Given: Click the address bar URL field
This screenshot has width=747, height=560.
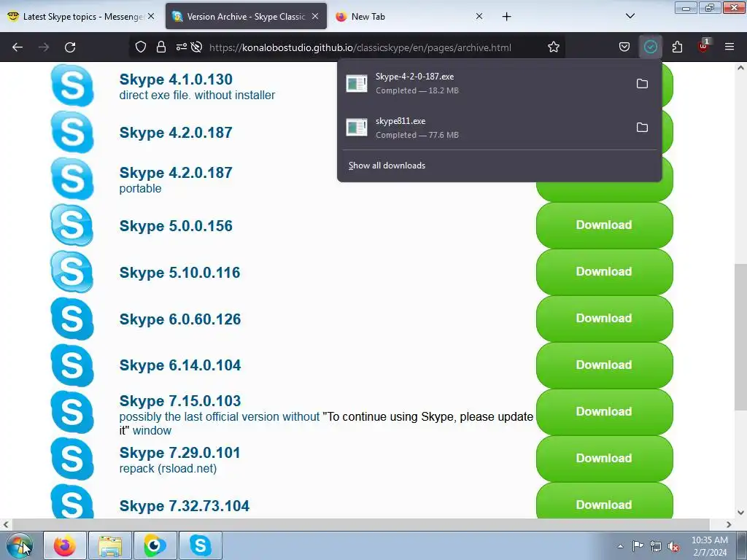Looking at the screenshot, I should 360,47.
